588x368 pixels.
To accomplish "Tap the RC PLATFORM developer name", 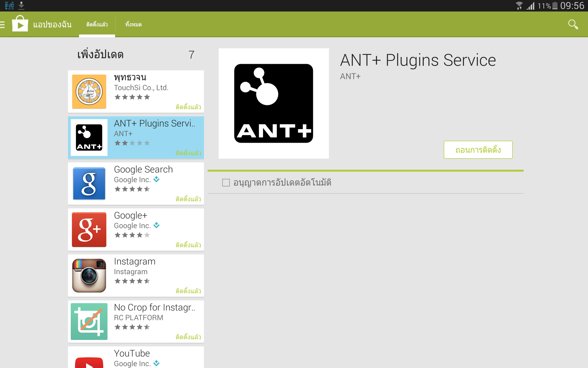I will point(139,318).
